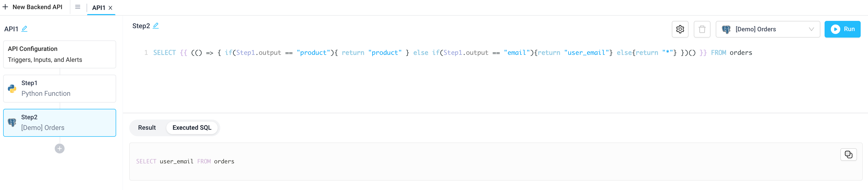Screen dimensions: 868x190
Task: Click the PostgreSQL elephant icon on Step2
Action: click(x=12, y=122)
